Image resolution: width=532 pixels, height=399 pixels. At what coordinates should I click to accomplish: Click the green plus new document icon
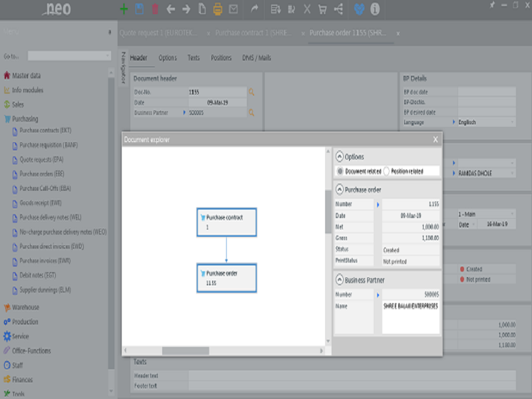[x=124, y=9]
